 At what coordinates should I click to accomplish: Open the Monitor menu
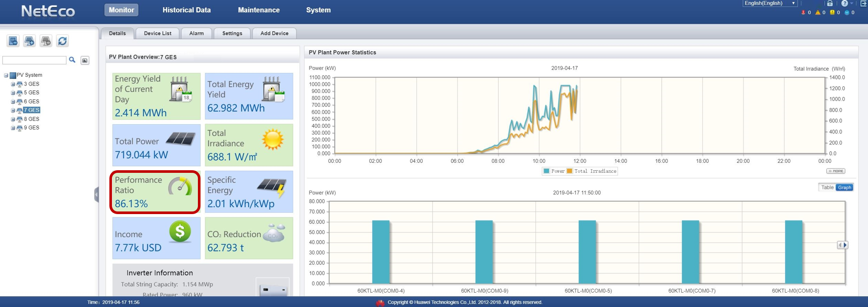[122, 10]
